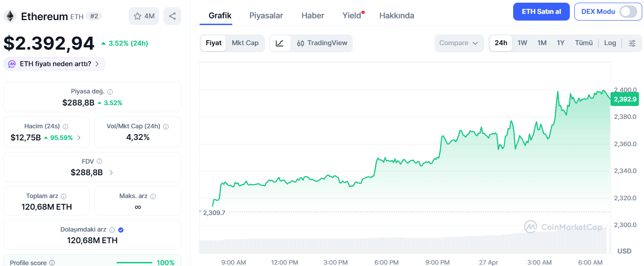Expand FDV details chevron
This screenshot has width=644, height=266.
[111, 173]
